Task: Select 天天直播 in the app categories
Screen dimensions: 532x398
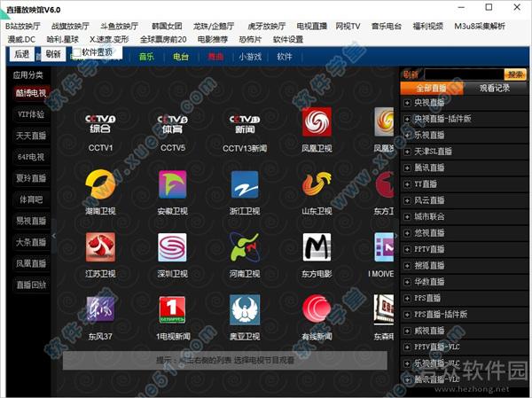Action: (31, 136)
